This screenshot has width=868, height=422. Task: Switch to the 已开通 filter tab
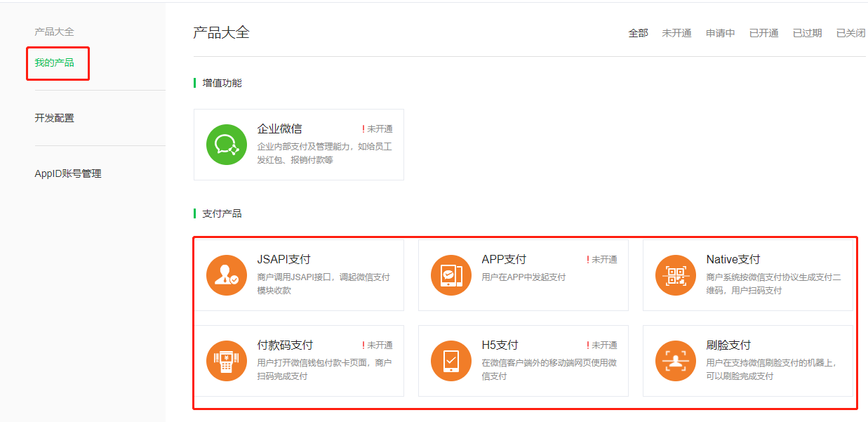tap(764, 33)
